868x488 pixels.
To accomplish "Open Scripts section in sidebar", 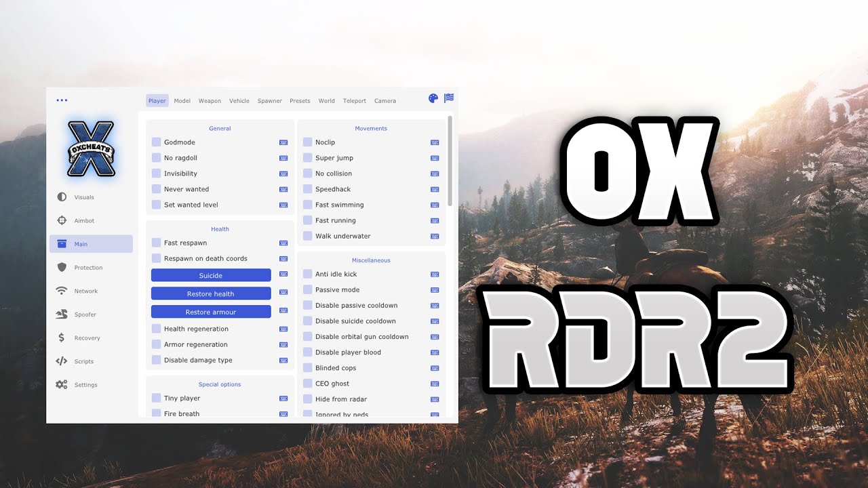I will click(x=91, y=361).
